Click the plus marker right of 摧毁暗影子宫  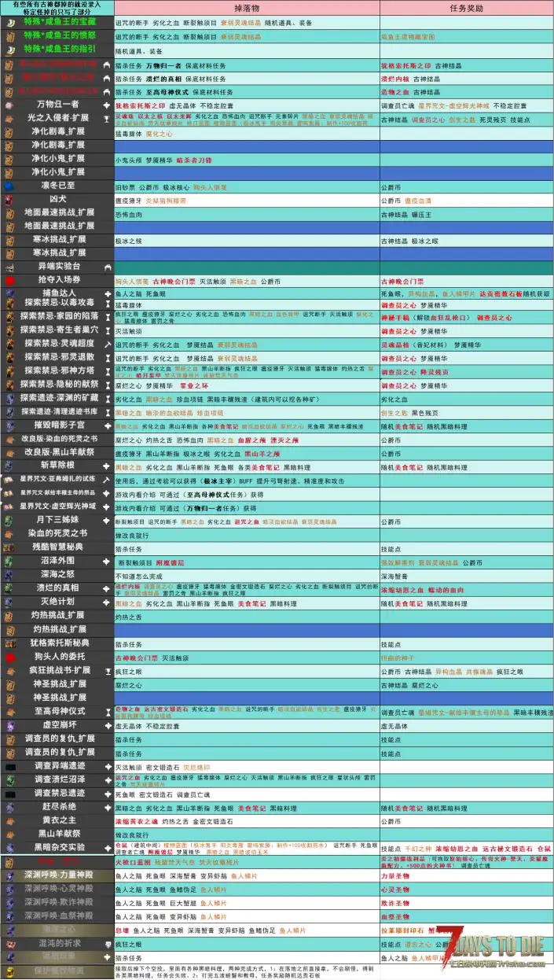[106, 425]
